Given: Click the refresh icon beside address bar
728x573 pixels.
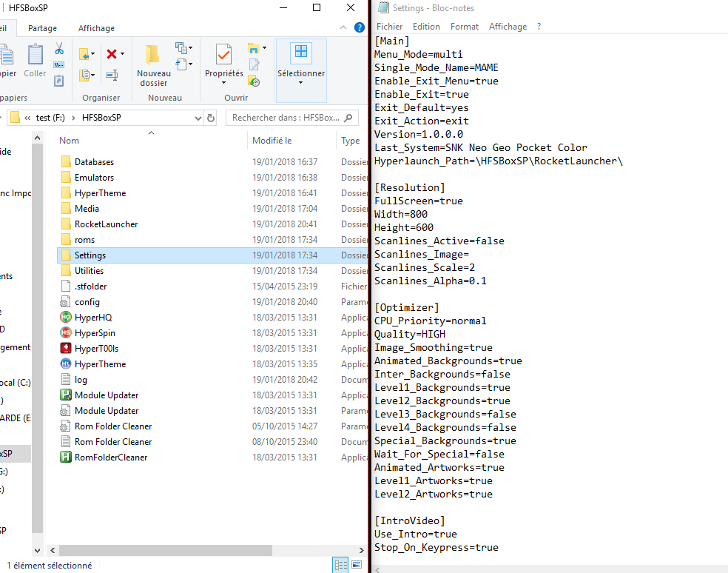Looking at the screenshot, I should (211, 118).
